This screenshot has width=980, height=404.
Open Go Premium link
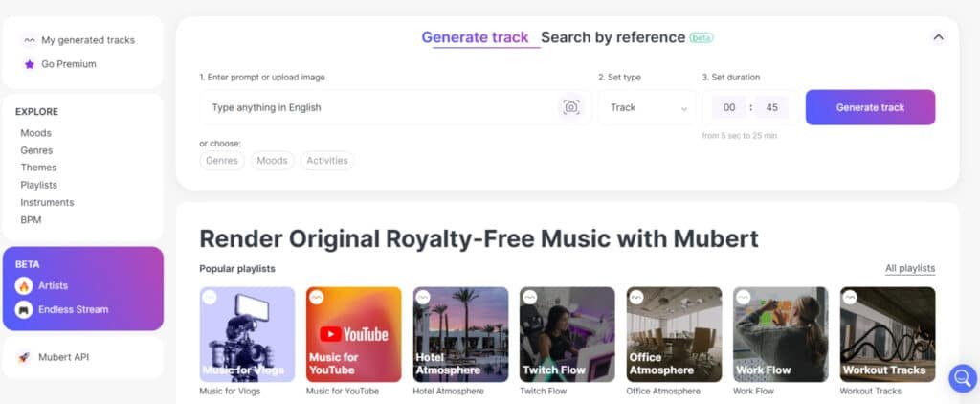coord(69,64)
